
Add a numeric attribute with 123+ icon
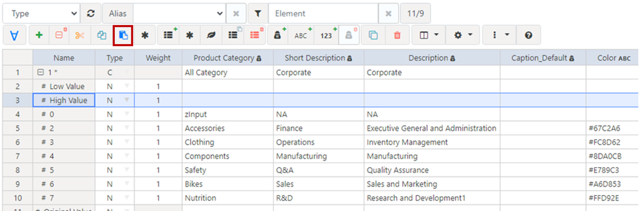(326, 35)
